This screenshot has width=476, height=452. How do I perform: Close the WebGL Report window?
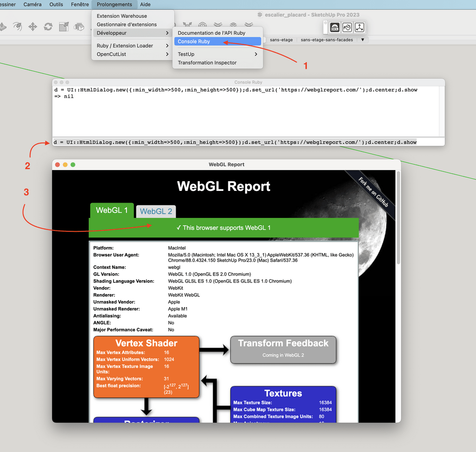[x=57, y=164]
